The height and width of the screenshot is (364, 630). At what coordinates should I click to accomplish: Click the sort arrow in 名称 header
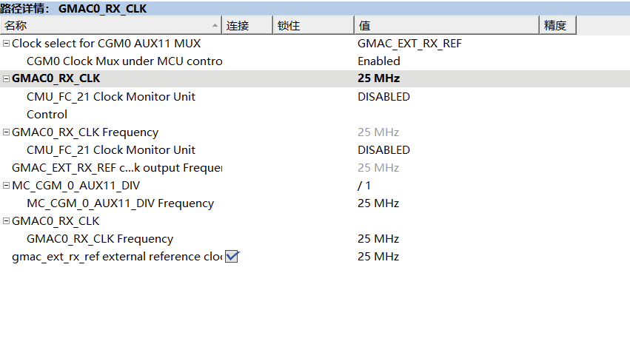[215, 26]
